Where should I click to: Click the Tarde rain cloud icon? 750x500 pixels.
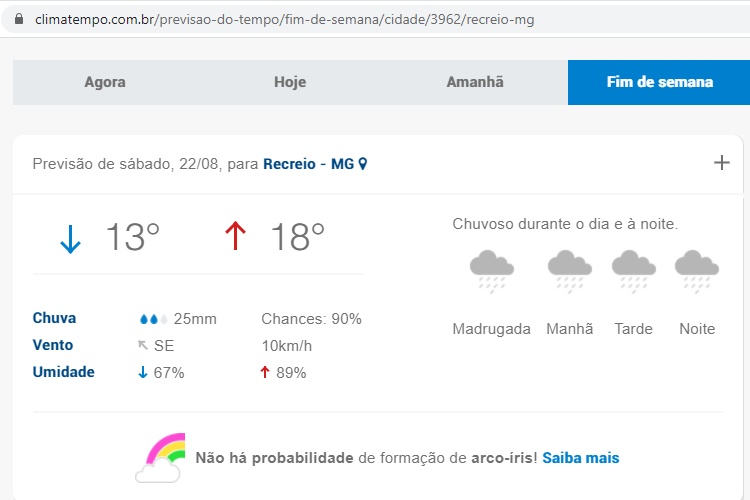[634, 271]
